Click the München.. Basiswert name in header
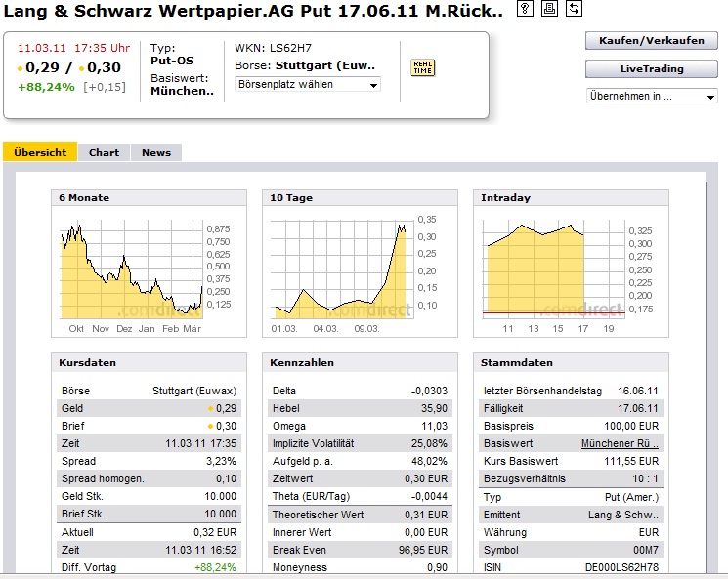 pos(182,91)
